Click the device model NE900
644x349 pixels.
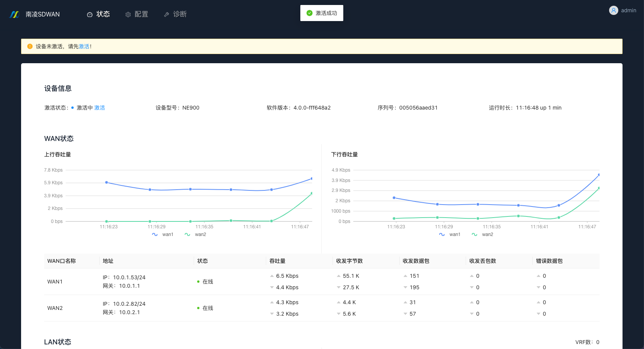click(x=191, y=108)
